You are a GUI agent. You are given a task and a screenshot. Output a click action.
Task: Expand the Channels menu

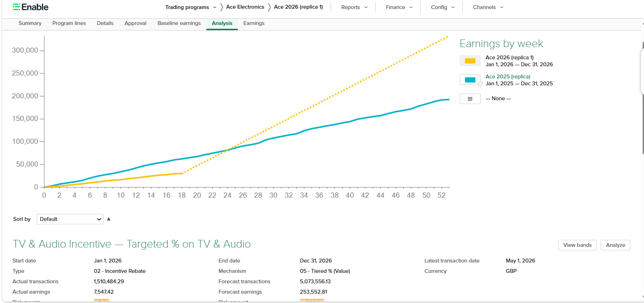click(488, 7)
